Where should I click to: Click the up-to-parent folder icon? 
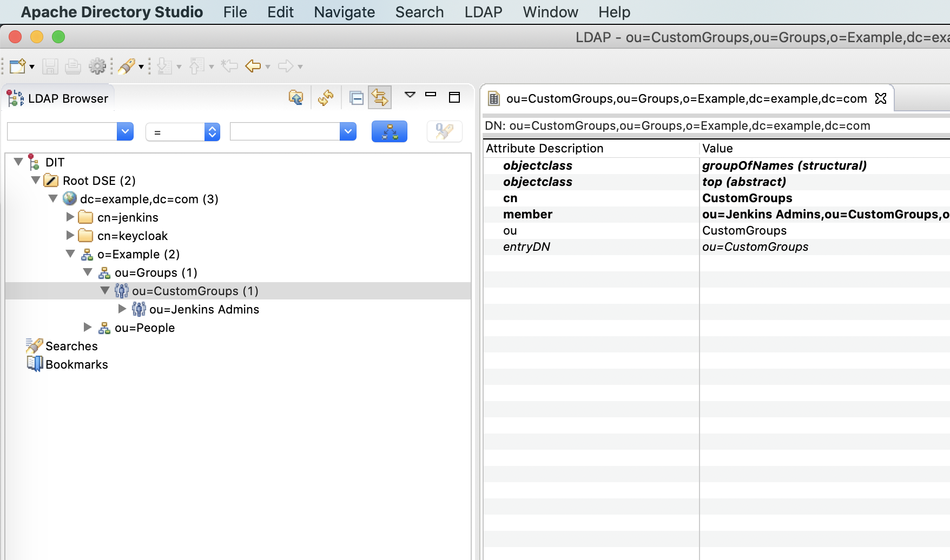(295, 98)
